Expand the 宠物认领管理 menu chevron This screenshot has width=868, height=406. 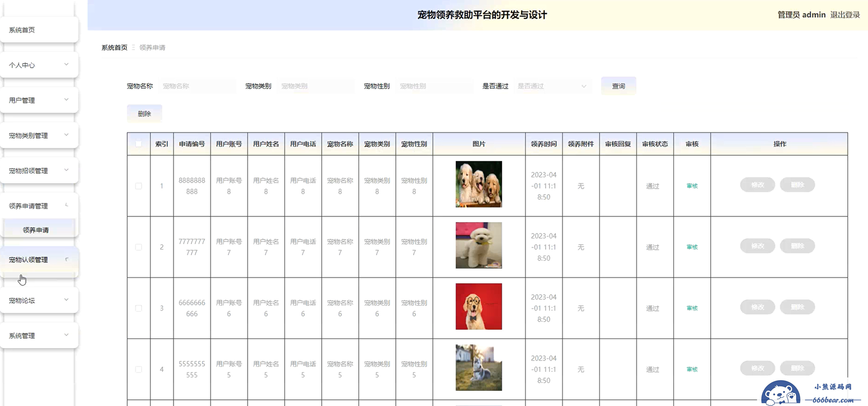[x=66, y=259]
